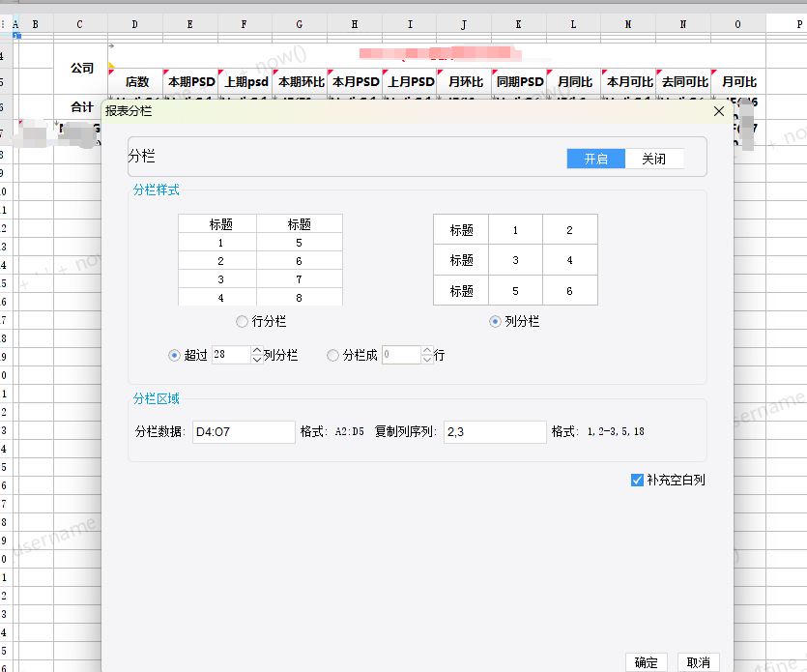Select column C header in the background spreadsheet
The width and height of the screenshot is (807, 672).
point(80,24)
